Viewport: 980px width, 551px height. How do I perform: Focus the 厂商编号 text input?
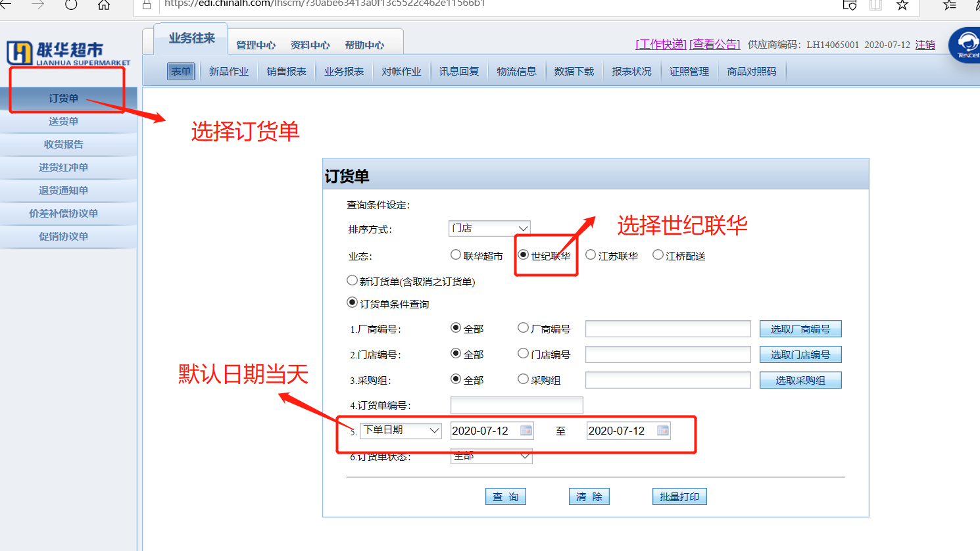click(x=668, y=329)
